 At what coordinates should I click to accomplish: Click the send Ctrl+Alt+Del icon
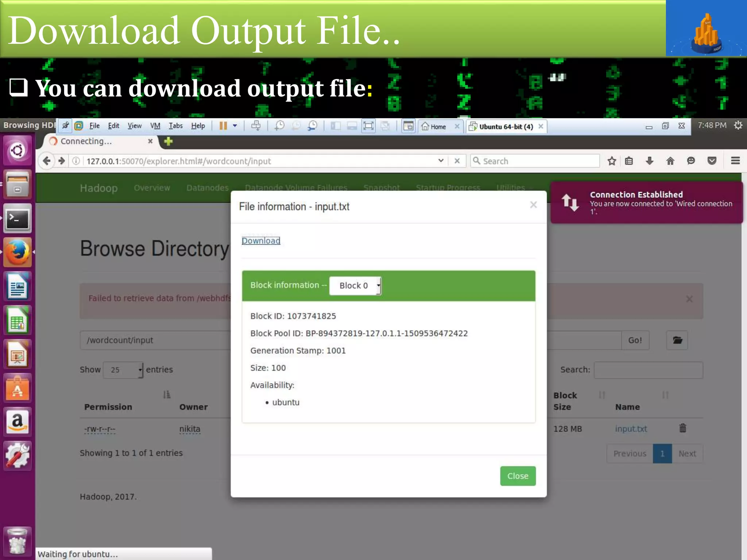click(x=256, y=126)
